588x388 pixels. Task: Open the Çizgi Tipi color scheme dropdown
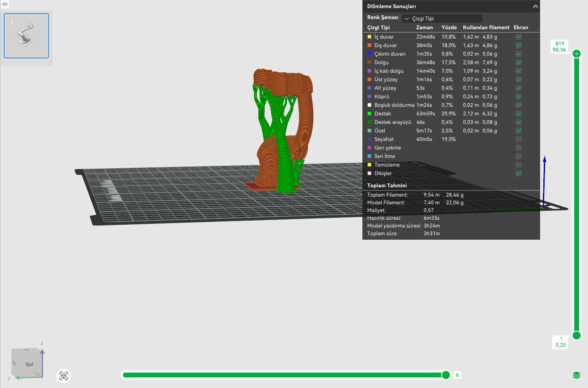pyautogui.click(x=442, y=18)
